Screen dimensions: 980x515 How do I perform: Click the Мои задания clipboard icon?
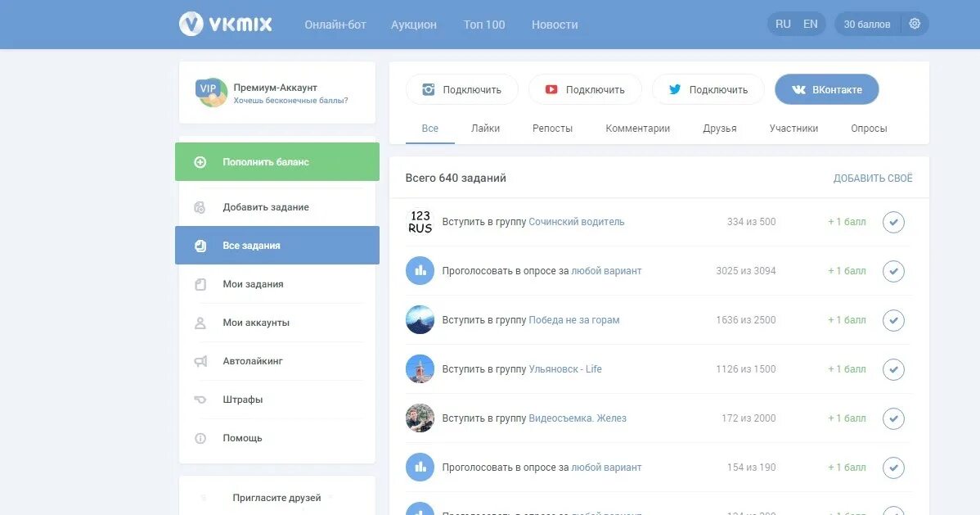pos(200,284)
